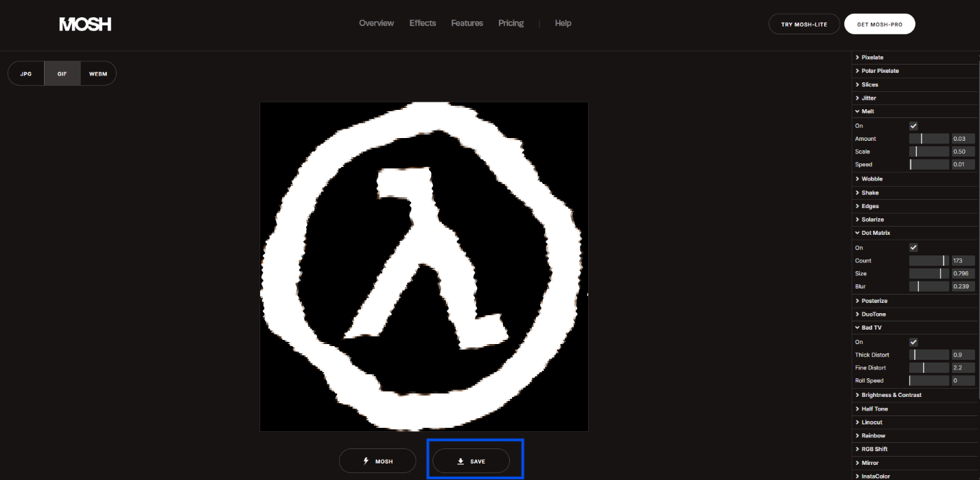Expand the Edges effect section
This screenshot has height=480, width=980.
915,206
